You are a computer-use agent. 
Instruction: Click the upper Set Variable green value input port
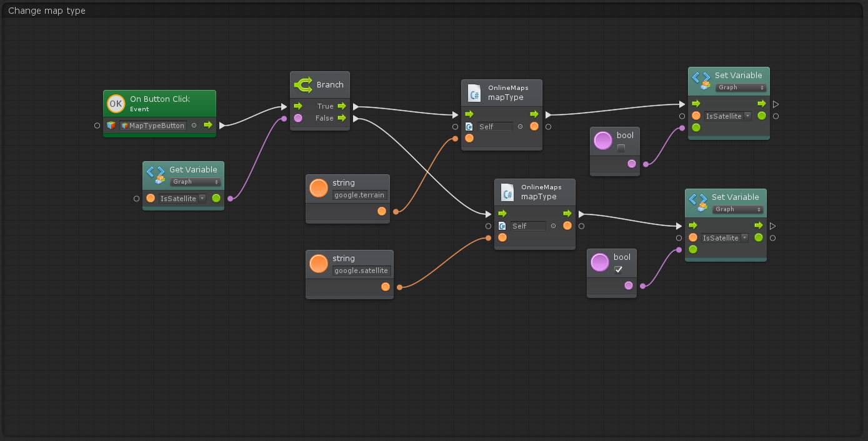[x=696, y=127]
